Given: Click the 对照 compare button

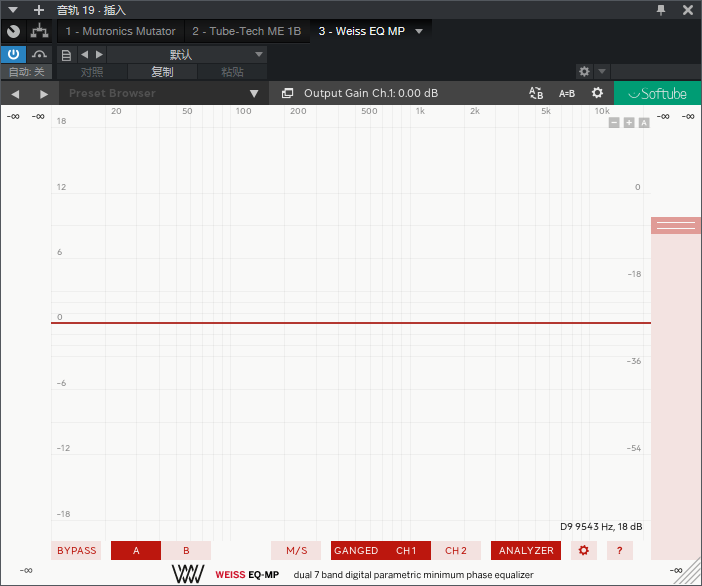Looking at the screenshot, I should click(x=92, y=72).
